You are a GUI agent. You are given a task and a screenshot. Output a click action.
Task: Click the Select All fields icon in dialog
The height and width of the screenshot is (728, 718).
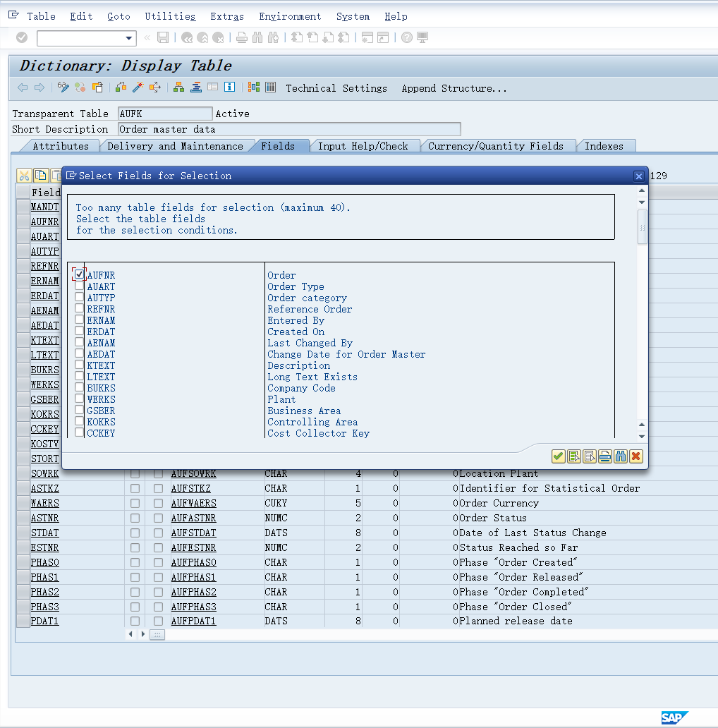574,456
